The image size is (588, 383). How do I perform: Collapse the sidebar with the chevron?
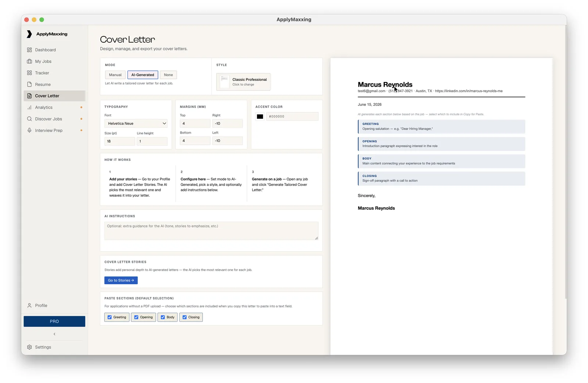54,334
